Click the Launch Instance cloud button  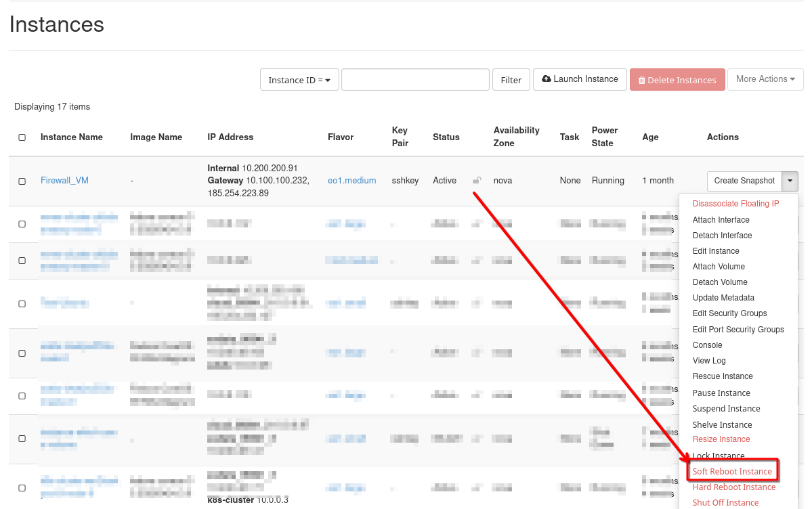(580, 79)
